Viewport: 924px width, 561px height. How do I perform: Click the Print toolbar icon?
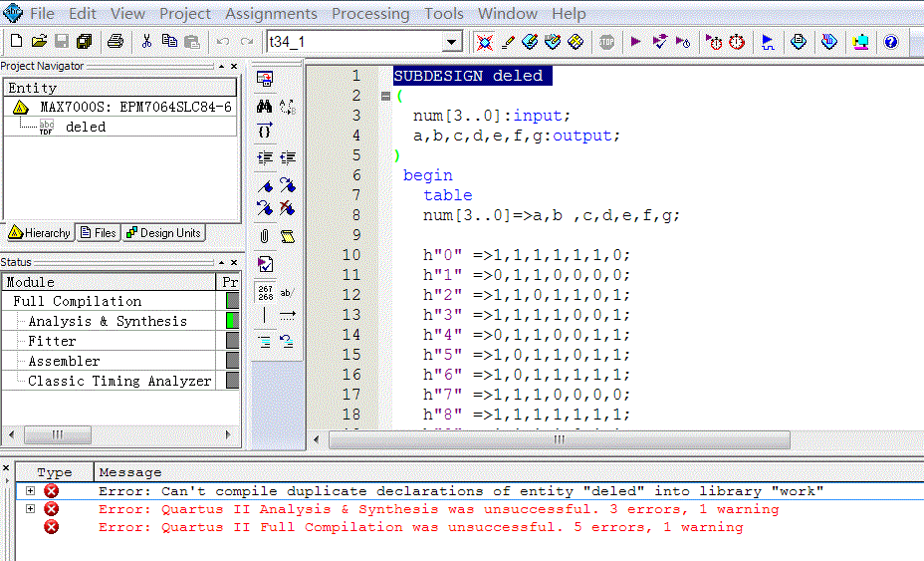[115, 42]
